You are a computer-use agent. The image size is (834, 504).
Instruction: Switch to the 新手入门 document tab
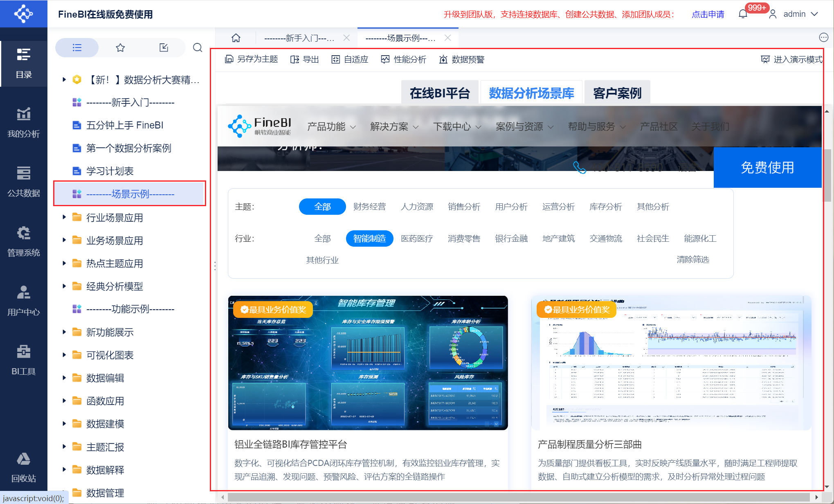(x=299, y=38)
